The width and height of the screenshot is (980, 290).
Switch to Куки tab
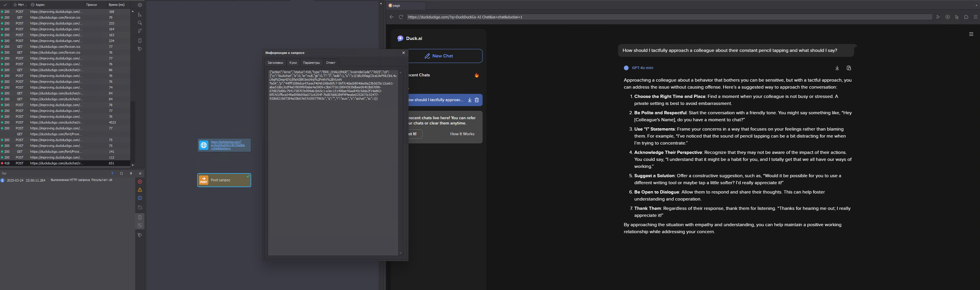[293, 63]
